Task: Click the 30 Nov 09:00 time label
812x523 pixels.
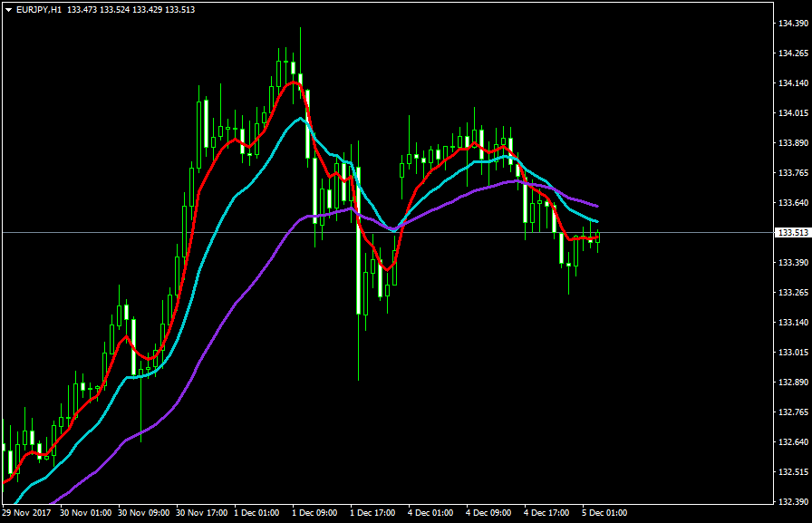Action: tap(143, 513)
